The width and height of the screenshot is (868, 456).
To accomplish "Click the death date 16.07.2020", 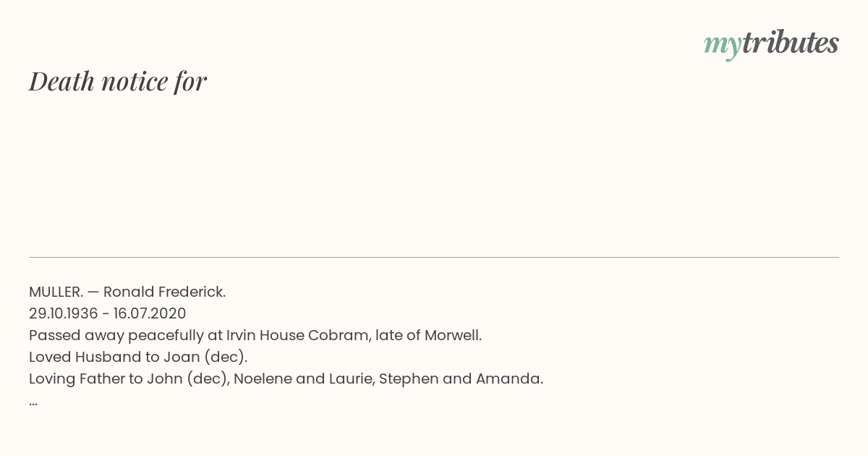I will pos(150,313).
